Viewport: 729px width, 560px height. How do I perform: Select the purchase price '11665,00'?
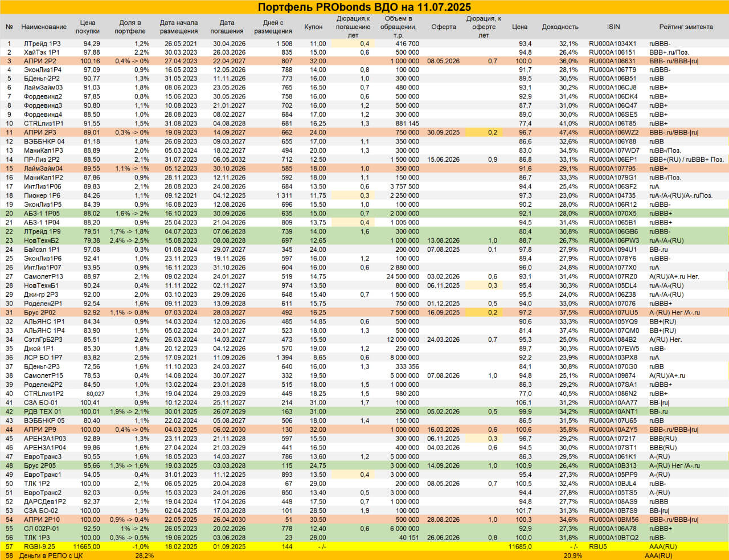pyautogui.click(x=87, y=547)
